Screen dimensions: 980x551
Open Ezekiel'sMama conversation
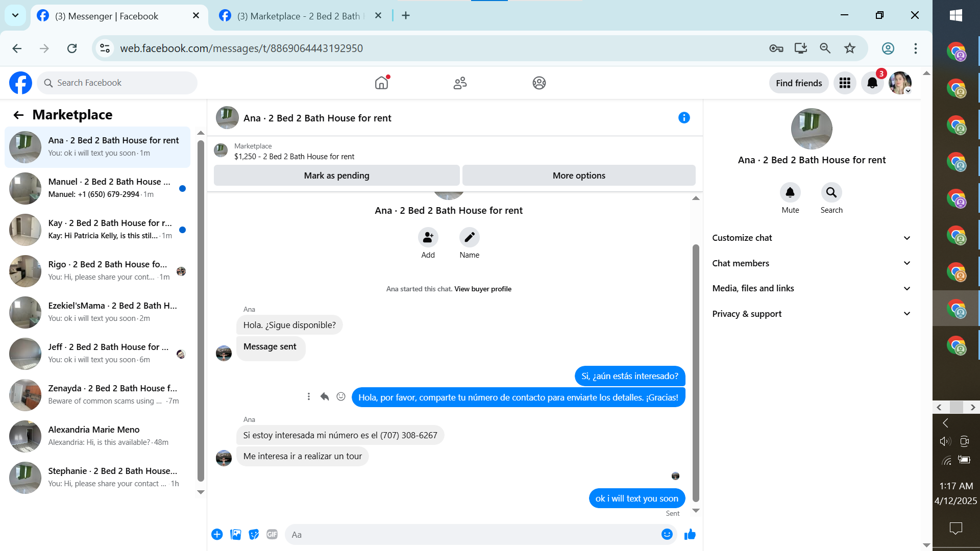[97, 312]
